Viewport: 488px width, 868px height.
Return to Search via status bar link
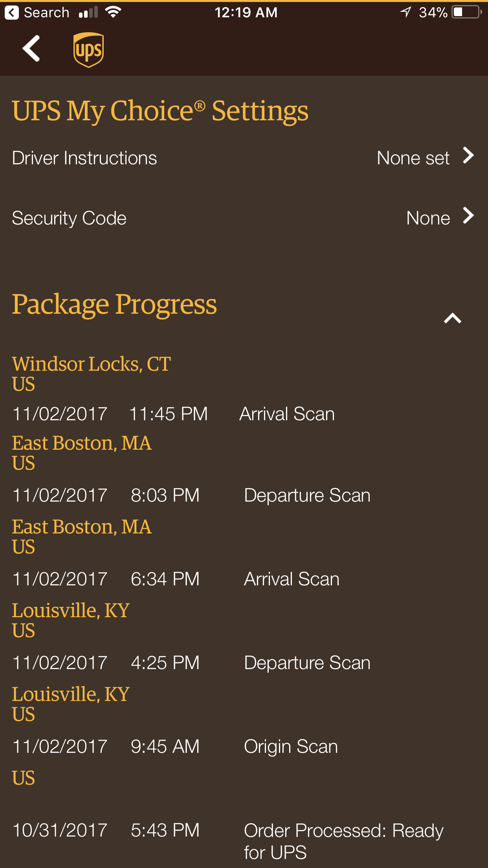click(x=37, y=13)
